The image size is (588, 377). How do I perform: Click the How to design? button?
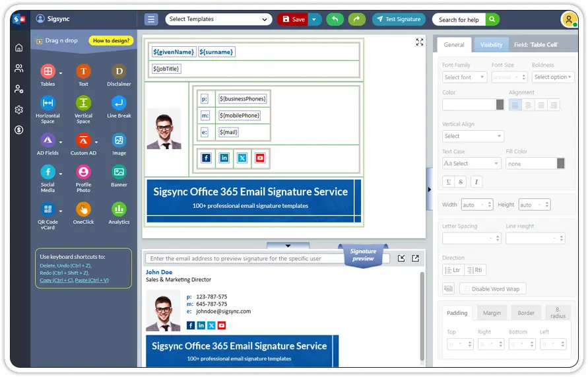(x=111, y=41)
